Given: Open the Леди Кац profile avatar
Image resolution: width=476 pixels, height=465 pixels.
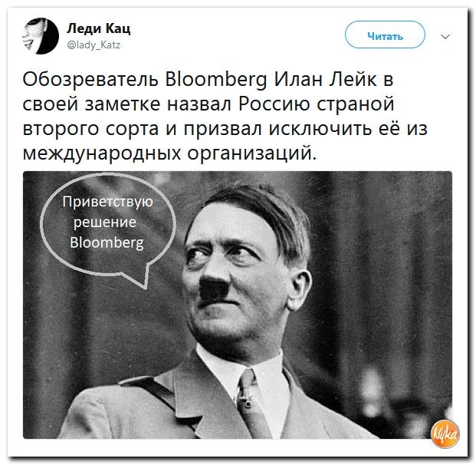Looking at the screenshot, I should 41,36.
